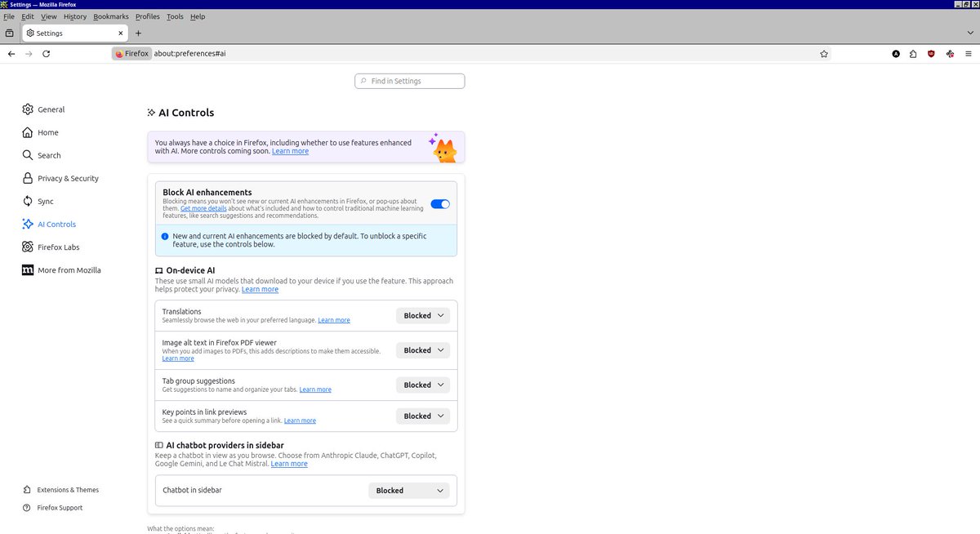Open Chatbot in sidebar Blocked dropdown
The image size is (980, 534).
click(x=409, y=491)
